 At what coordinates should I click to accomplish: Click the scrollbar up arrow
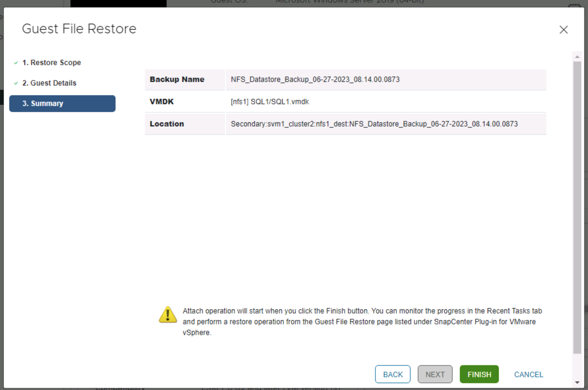pos(577,57)
